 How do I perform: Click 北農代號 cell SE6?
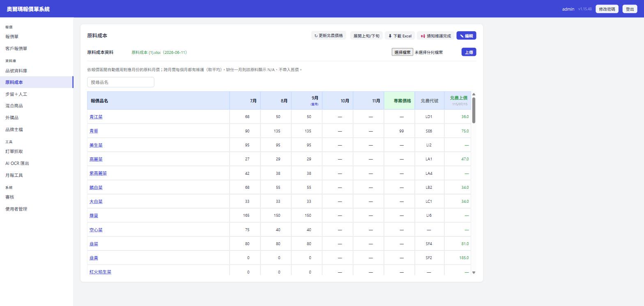click(x=429, y=131)
